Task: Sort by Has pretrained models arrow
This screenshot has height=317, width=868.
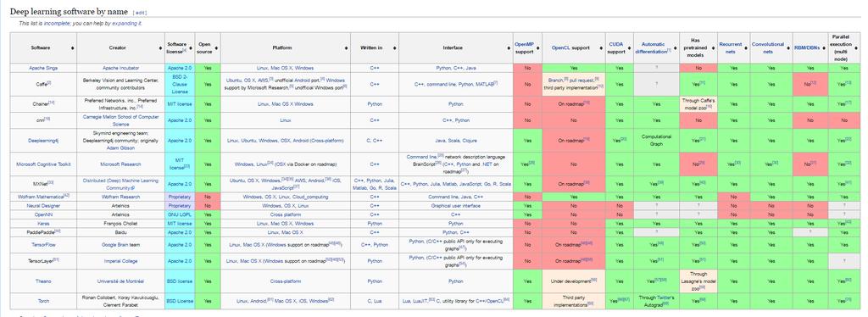Action: point(714,48)
